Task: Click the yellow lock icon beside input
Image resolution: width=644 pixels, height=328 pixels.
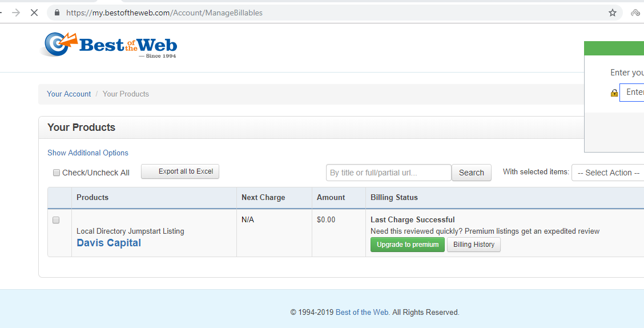Action: (x=614, y=93)
